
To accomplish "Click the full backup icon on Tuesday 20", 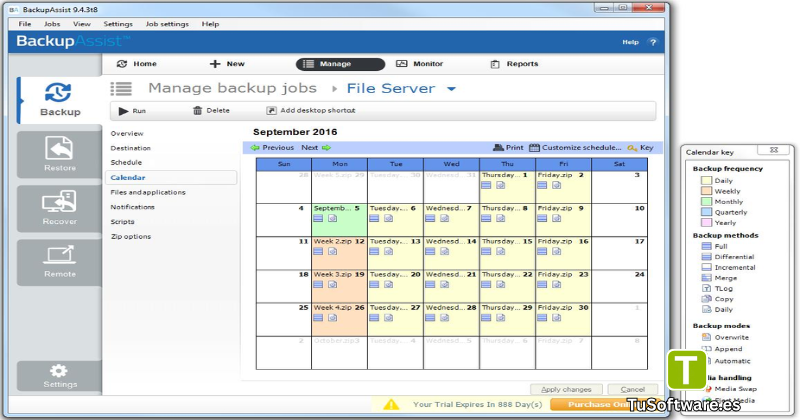I will pos(374,285).
